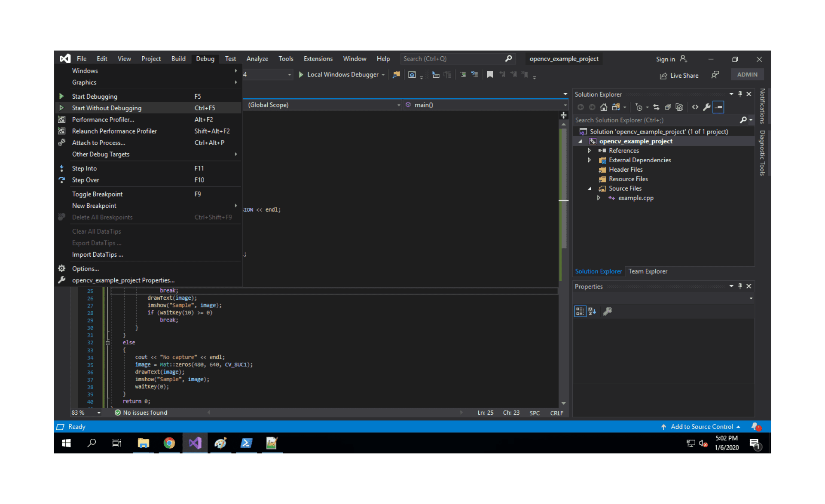Pin the Properties panel

740,286
